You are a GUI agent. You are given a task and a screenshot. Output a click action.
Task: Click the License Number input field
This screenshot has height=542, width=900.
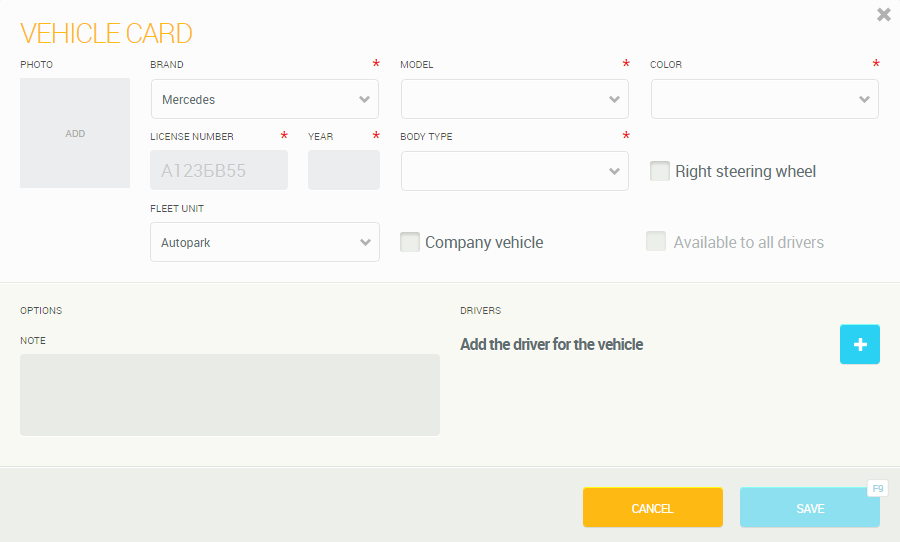pos(218,170)
